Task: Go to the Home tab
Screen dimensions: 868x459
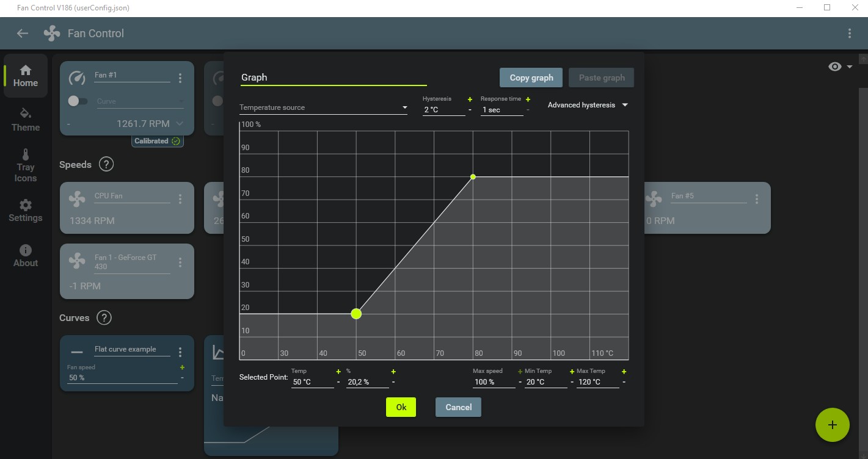Action: 26,76
